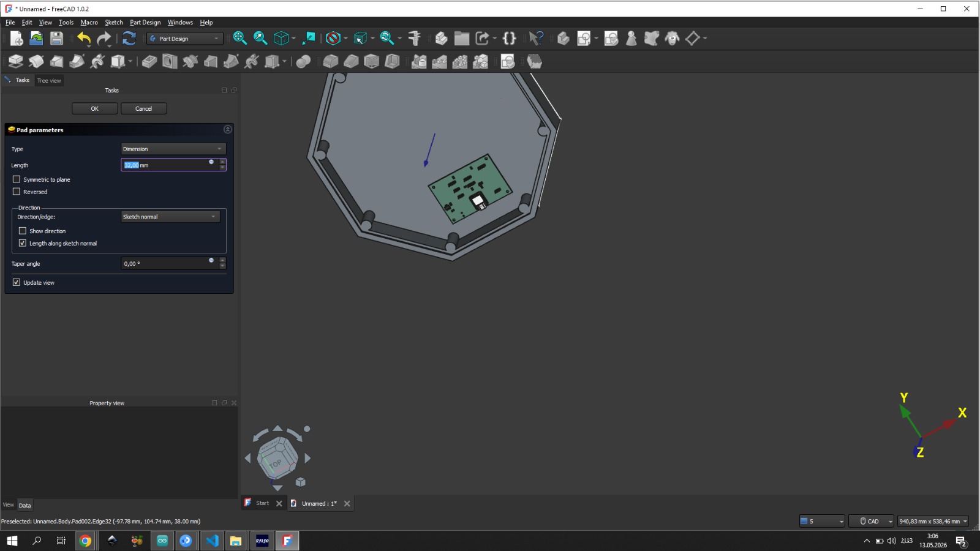
Task: Open the CAD navigation style dropdown
Action: (x=872, y=521)
